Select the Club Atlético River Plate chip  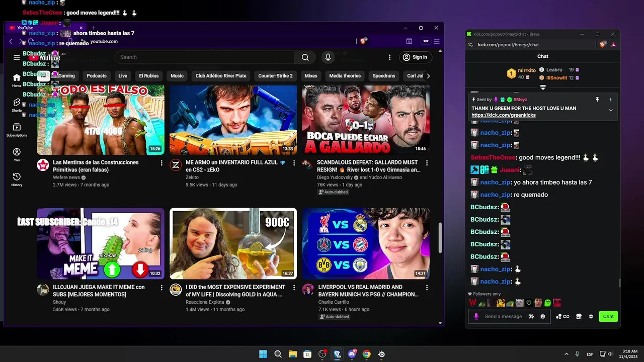point(221,76)
